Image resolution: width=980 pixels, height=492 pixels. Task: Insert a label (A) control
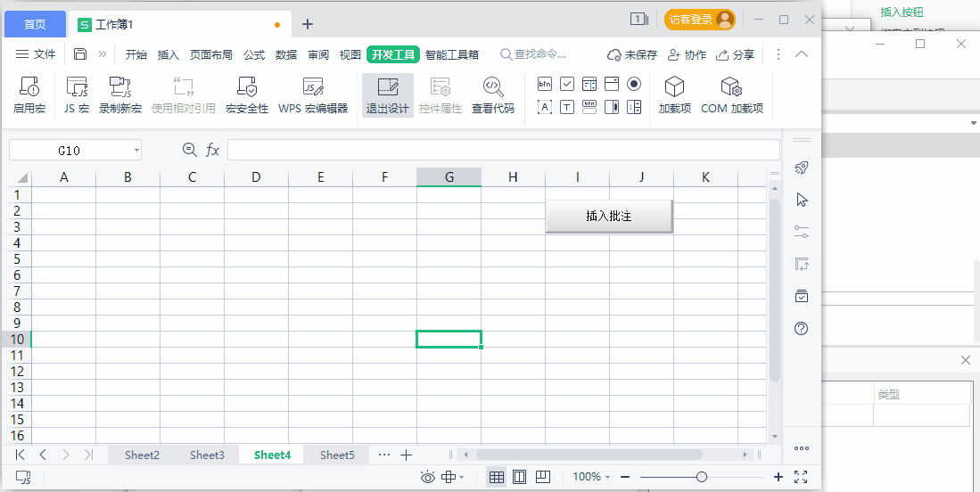tap(545, 107)
